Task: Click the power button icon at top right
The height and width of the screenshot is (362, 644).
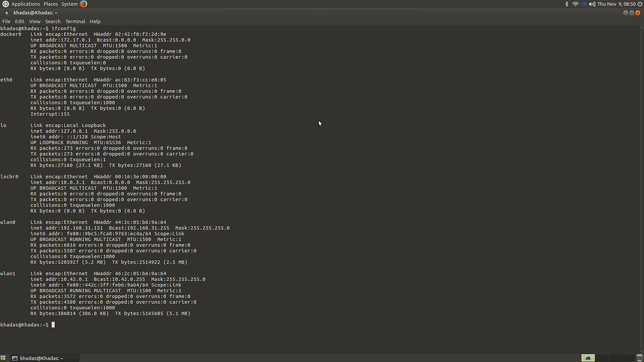Action: (640, 4)
